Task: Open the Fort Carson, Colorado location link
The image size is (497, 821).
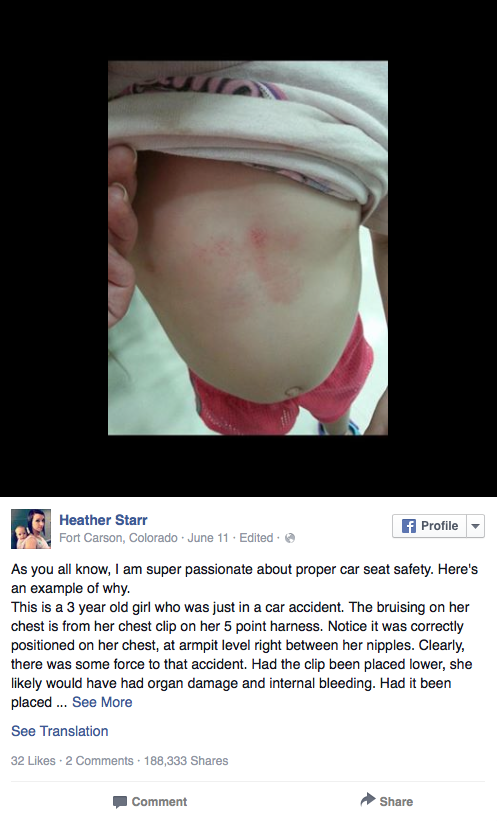Action: [x=118, y=538]
